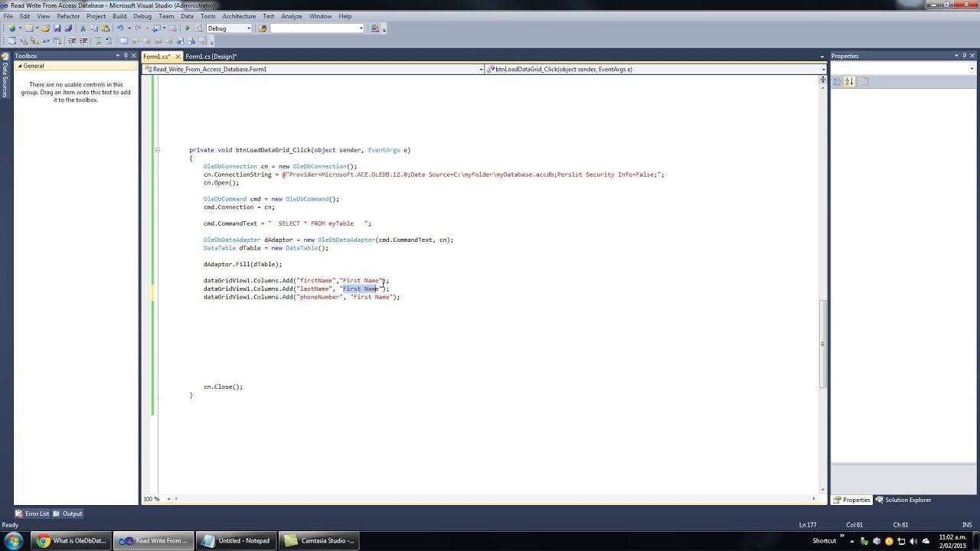Click the Navigate Backward toolbar icon
This screenshot has width=980, height=551.
156,28
